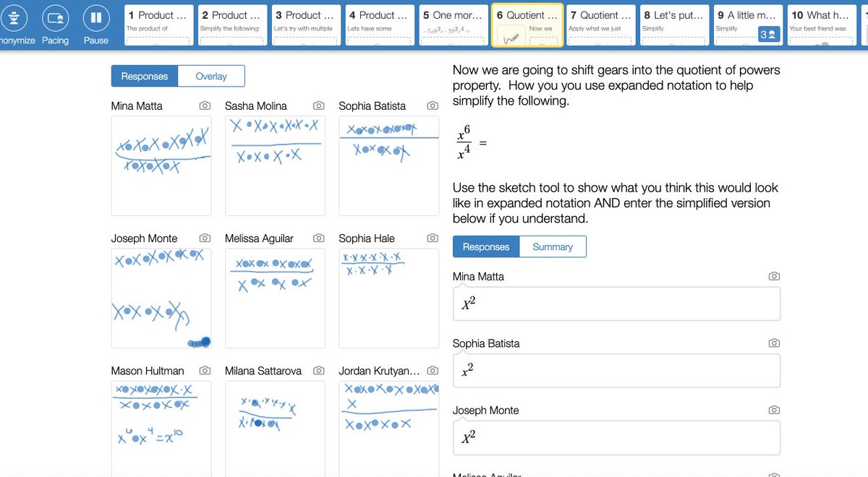Viewport: 868px width, 477px height.
Task: Open Sophia Hale's sketch thumbnail
Action: [x=389, y=298]
